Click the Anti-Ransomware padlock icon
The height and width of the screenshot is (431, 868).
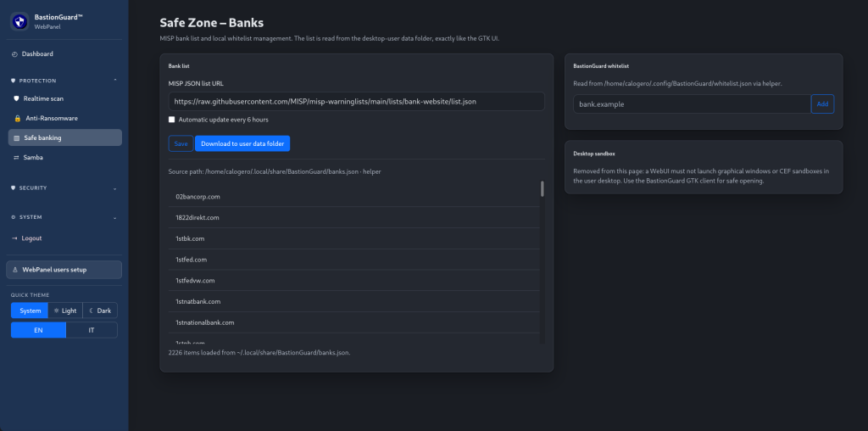click(17, 119)
